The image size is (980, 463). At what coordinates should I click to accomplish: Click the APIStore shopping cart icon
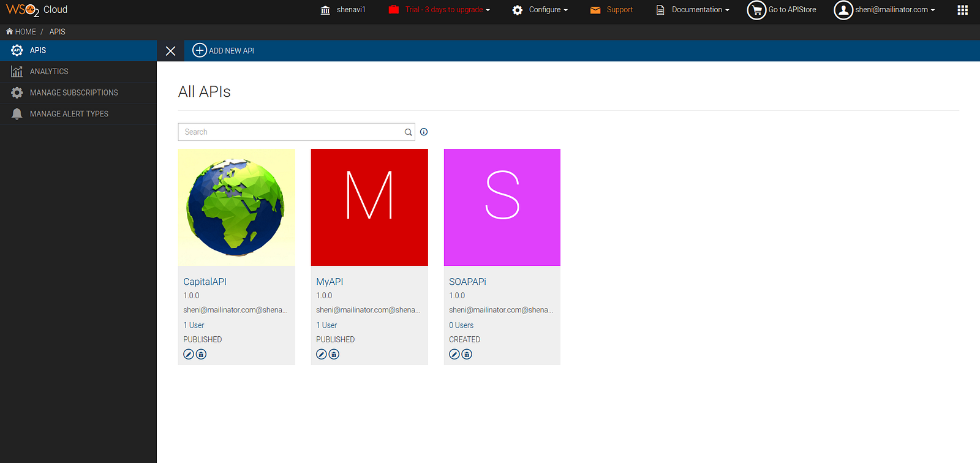(x=756, y=10)
